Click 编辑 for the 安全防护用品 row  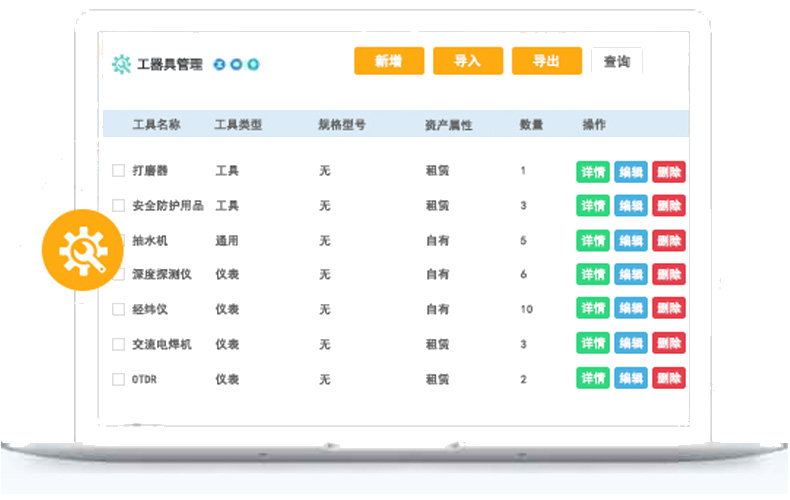pyautogui.click(x=631, y=206)
